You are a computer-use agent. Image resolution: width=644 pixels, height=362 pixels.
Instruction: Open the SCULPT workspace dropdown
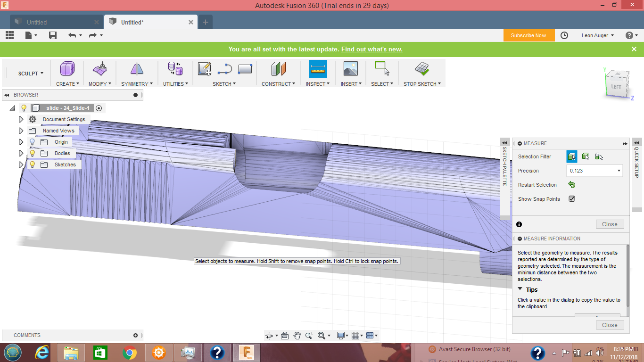(31, 74)
